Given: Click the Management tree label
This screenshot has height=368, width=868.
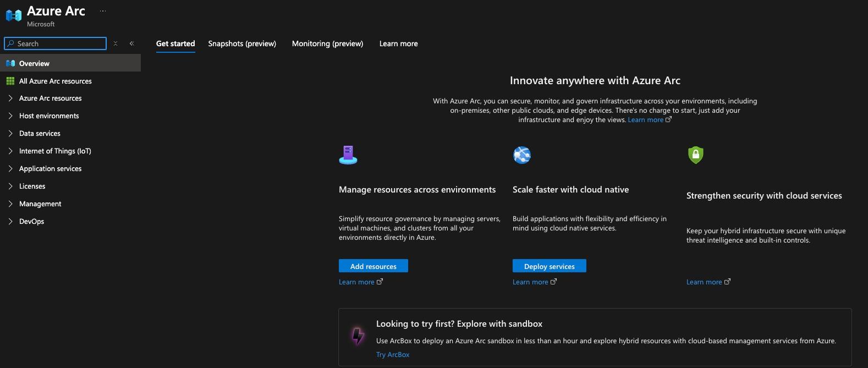Looking at the screenshot, I should click(40, 204).
